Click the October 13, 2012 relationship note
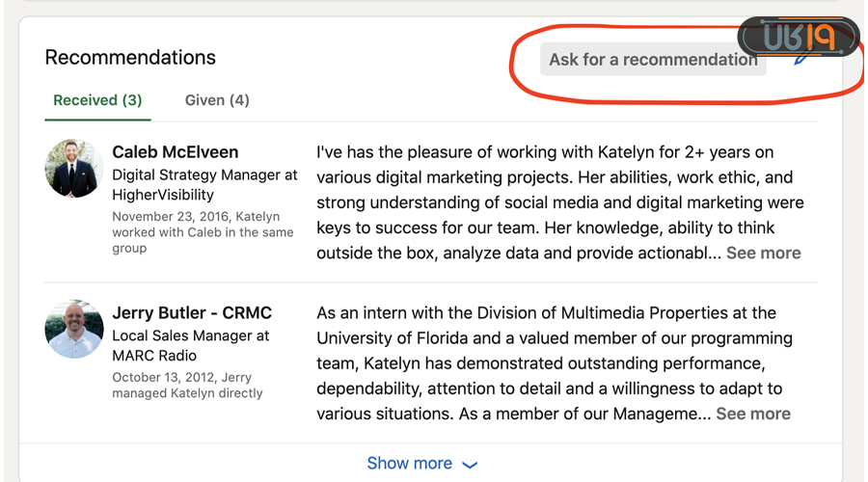This screenshot has height=482, width=868. point(187,385)
